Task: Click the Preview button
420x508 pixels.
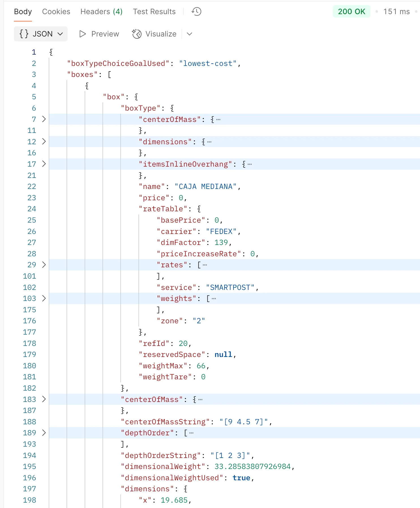Action: coord(99,34)
